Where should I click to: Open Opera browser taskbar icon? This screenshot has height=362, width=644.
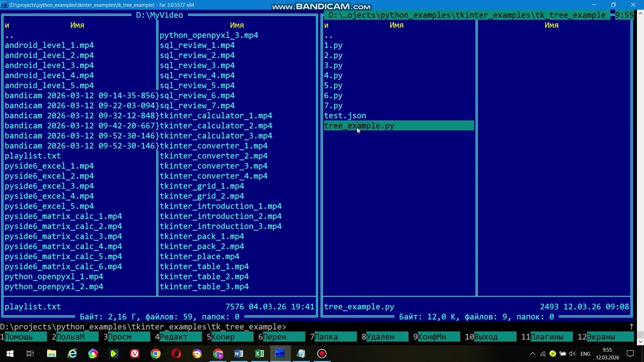176,354
